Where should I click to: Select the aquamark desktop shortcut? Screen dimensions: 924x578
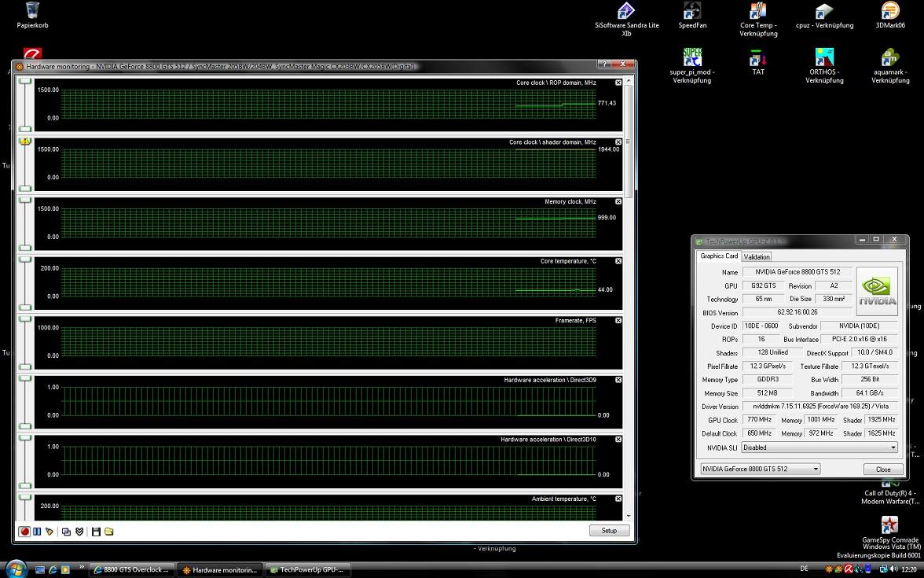coord(889,66)
